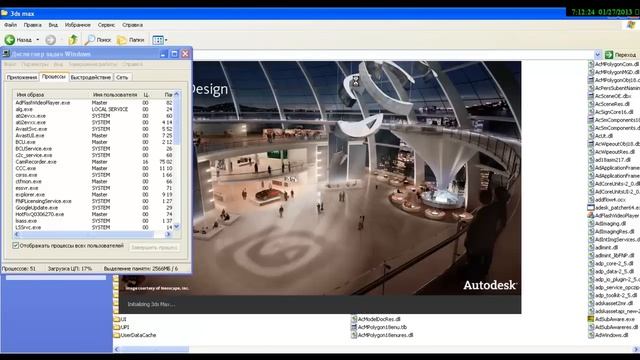This screenshot has width=640, height=360.
Task: Click process list horizontal scroll right arrow
Action: click(x=168, y=234)
